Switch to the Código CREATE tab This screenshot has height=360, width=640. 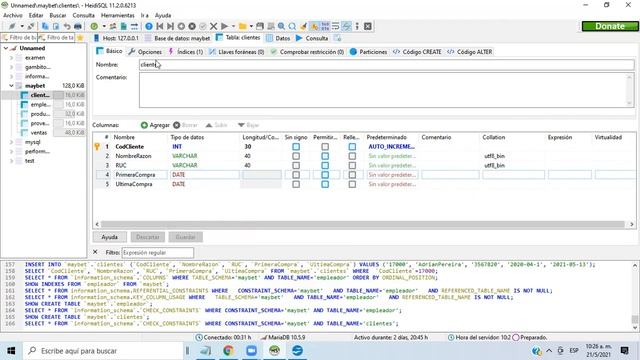tap(417, 52)
